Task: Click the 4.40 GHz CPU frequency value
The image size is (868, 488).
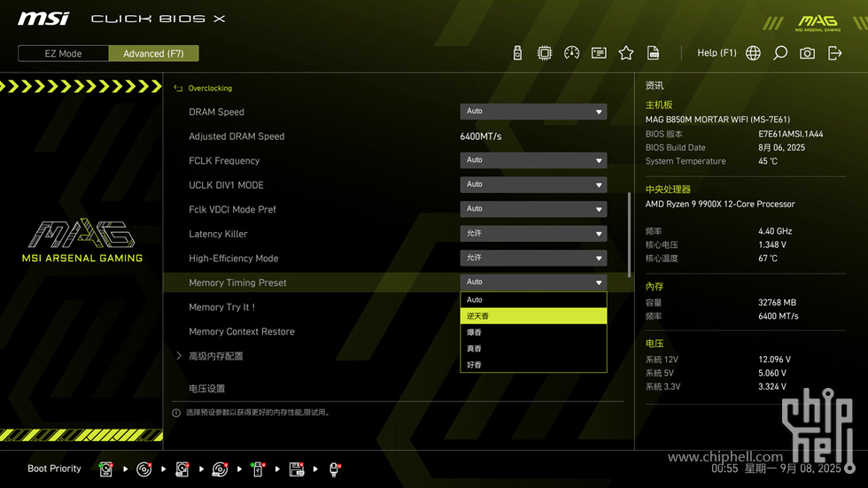Action: [775, 231]
